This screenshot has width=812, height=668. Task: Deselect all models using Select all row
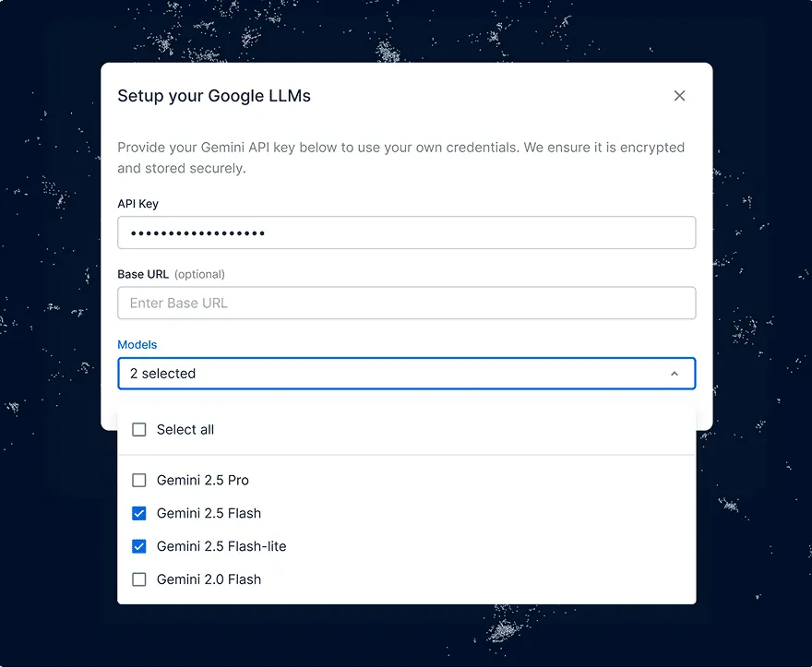pyautogui.click(x=185, y=429)
